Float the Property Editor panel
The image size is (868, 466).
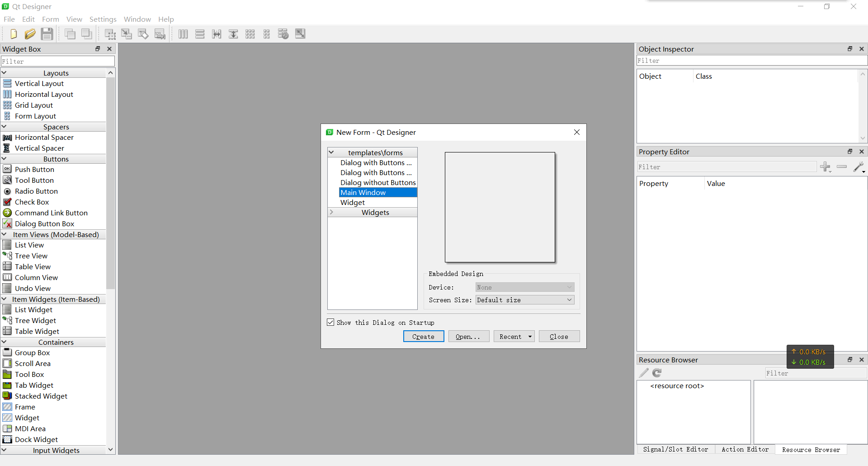850,152
